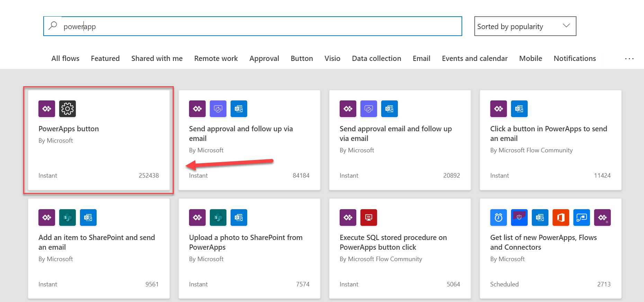Click the Power Automate management icon on 'Get list of new PowerApps' card
This screenshot has width=644, height=302.
[582, 217]
